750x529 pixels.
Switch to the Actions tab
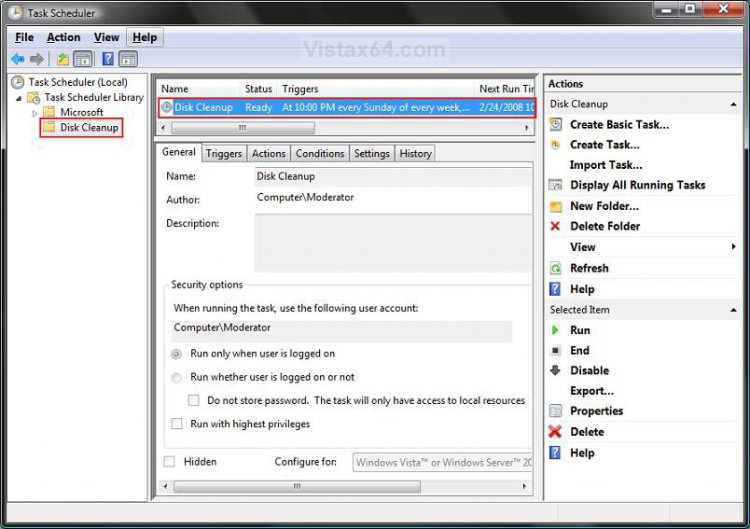[x=268, y=154]
